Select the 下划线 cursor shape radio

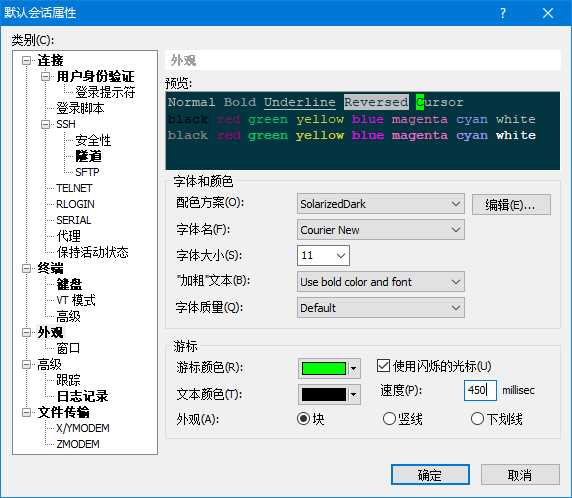pyautogui.click(x=477, y=418)
